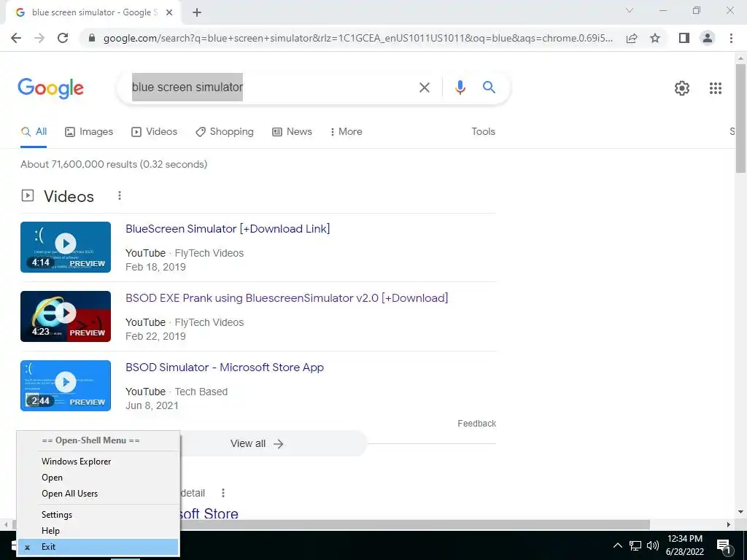Click Exit in the Open-Shell menu
Viewport: 747px width, 560px height.
98,547
